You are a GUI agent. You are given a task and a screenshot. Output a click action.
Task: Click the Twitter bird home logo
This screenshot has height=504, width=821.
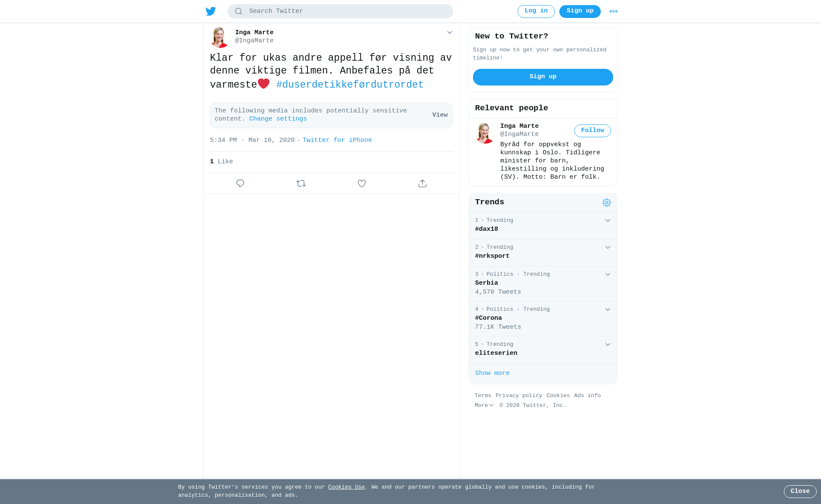211,12
